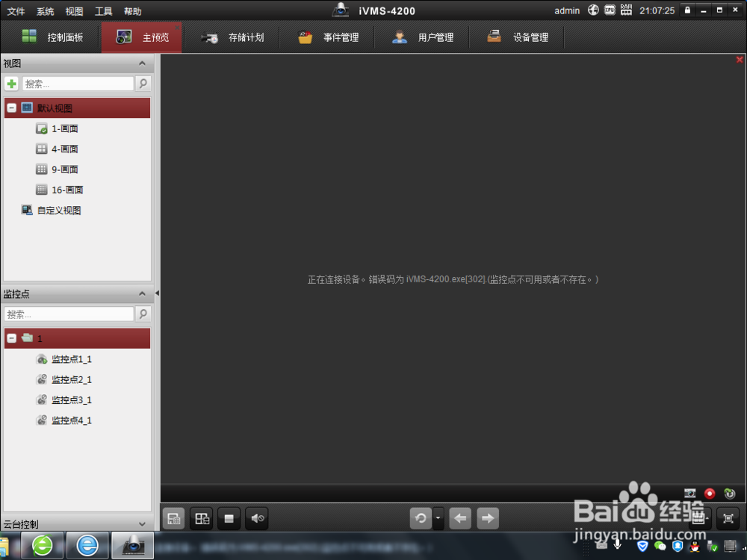747x560 pixels.
Task: Select camera 监控点4_1
Action: 63,421
